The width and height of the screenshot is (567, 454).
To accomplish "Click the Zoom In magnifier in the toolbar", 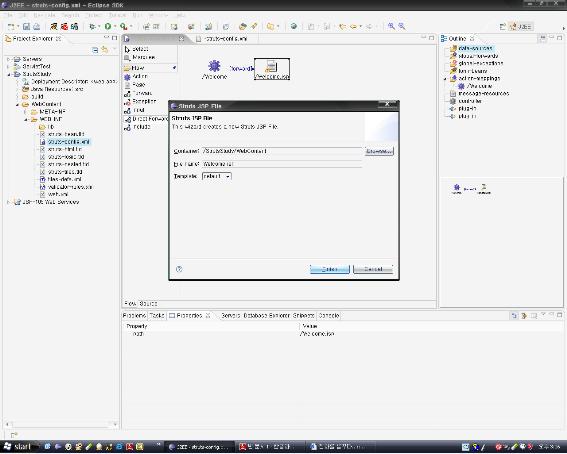I will tap(391, 26).
